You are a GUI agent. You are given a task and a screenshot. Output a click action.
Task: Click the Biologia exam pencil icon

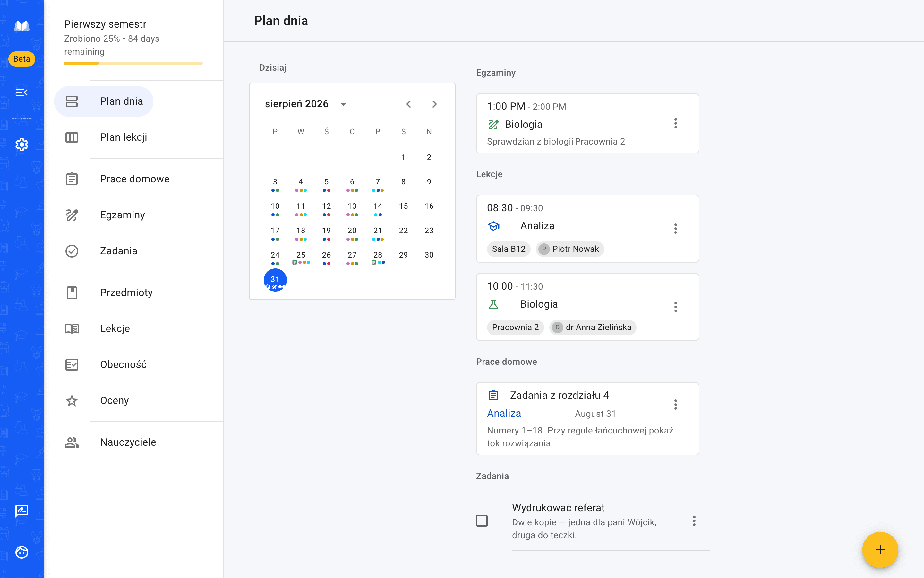[x=493, y=124]
